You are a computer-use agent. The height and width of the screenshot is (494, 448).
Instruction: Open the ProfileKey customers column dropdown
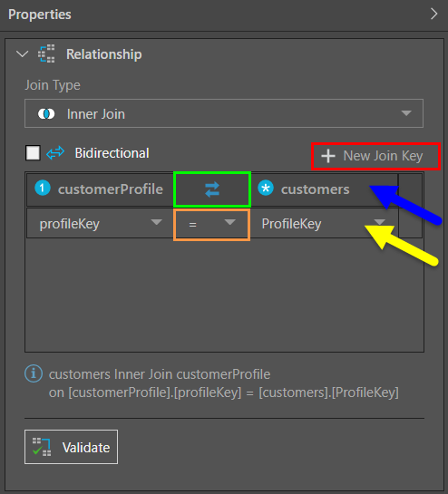click(324, 223)
